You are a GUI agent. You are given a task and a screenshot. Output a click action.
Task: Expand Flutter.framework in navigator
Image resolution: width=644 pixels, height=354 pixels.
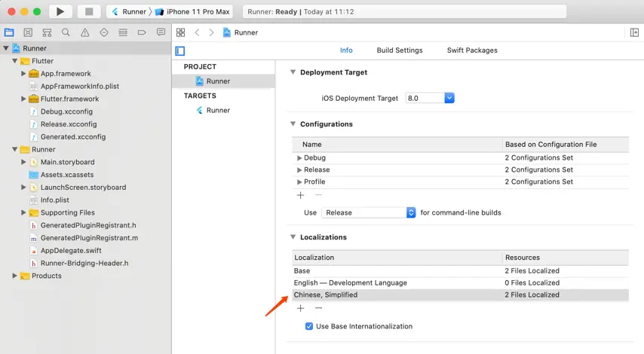pyautogui.click(x=23, y=99)
